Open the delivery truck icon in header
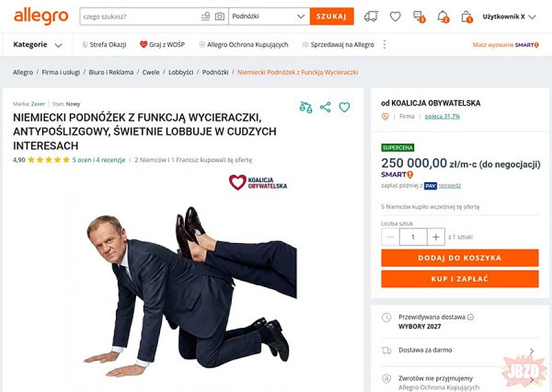 point(371,16)
